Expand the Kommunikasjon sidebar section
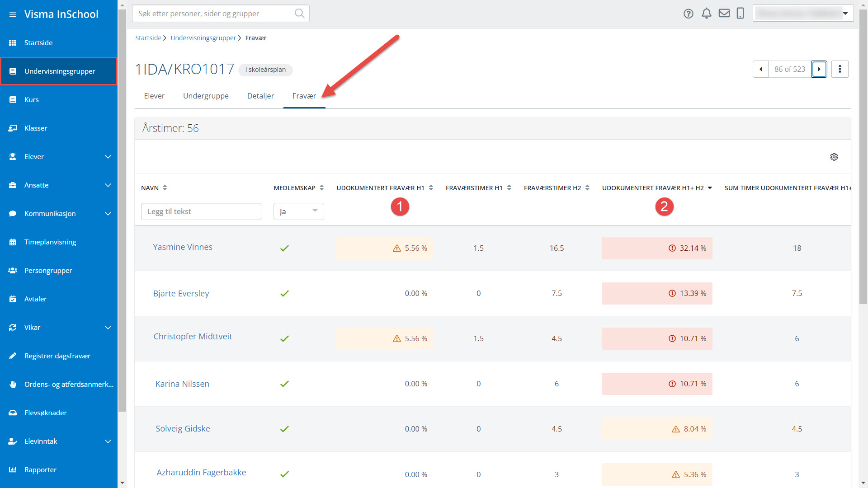 [x=108, y=214]
